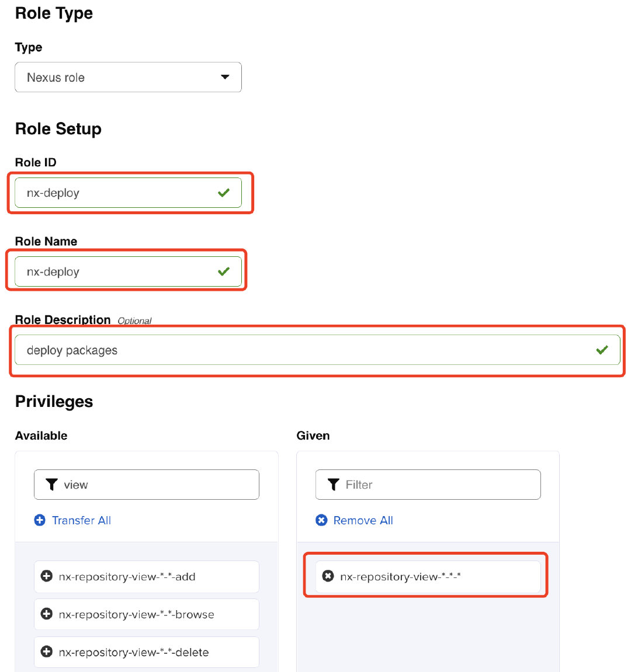Remove the given nx-repository-view-*-*-* privilege via x icon

[328, 576]
